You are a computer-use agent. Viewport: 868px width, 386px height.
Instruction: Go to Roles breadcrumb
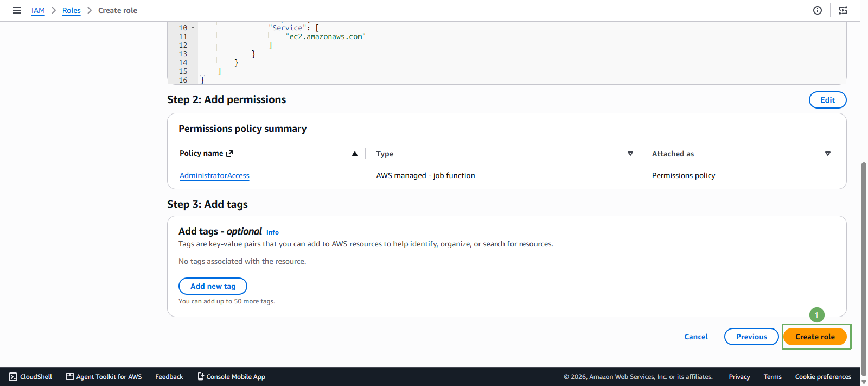[x=72, y=10]
